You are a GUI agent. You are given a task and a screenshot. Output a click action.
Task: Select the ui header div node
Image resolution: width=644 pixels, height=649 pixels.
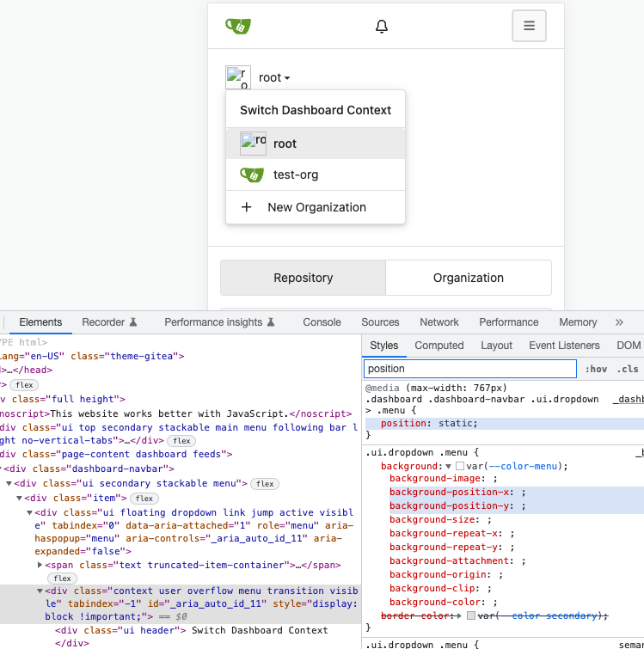[191, 637]
